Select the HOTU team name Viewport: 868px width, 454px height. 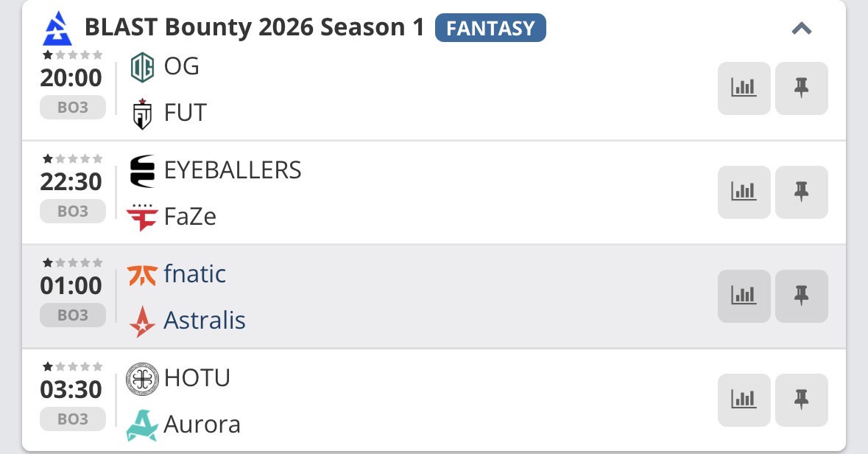(x=197, y=378)
